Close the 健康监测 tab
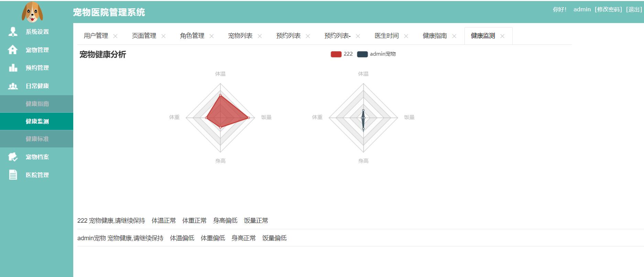This screenshot has width=644, height=277. point(502,36)
